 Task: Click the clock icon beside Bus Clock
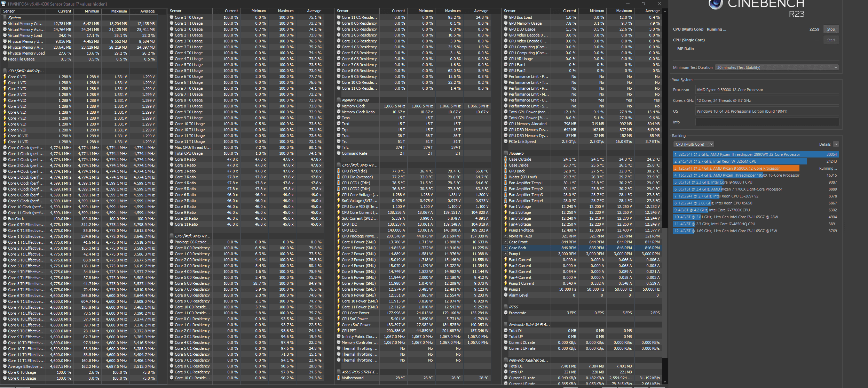click(x=5, y=219)
